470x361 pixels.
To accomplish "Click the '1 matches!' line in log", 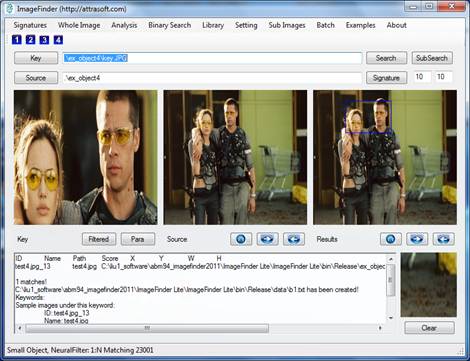I will click(31, 282).
